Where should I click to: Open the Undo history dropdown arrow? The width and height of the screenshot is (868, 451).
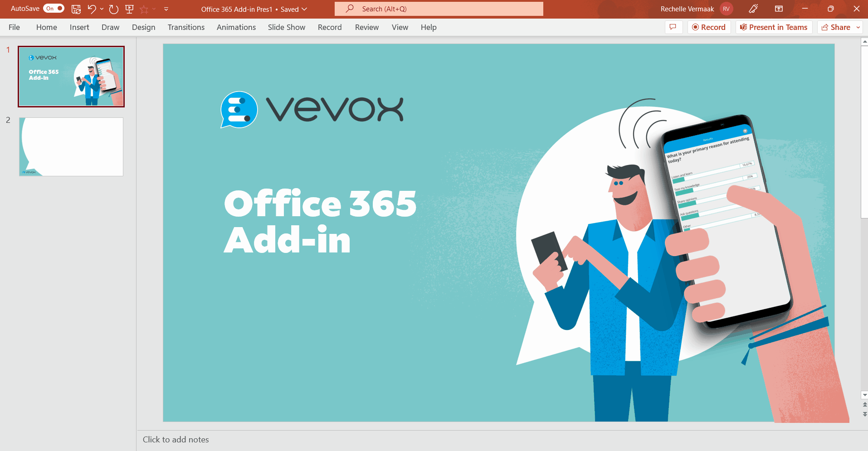click(102, 9)
